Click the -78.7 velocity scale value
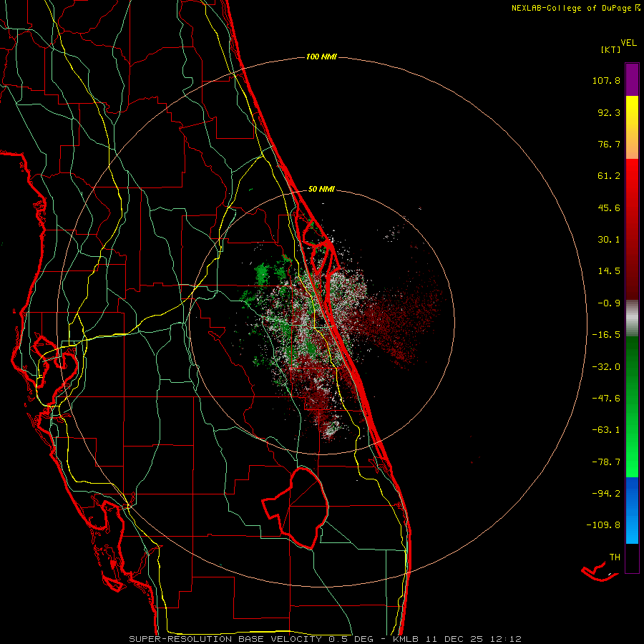The image size is (644, 644). click(606, 462)
